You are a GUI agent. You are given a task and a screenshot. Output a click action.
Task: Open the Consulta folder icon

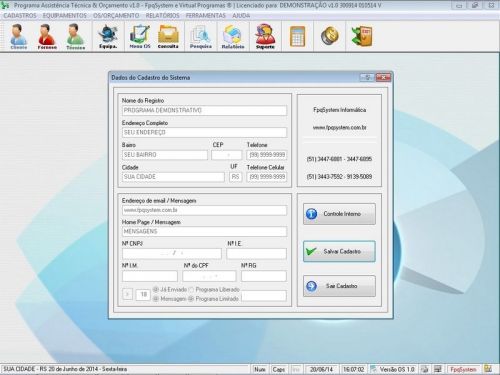click(x=168, y=36)
